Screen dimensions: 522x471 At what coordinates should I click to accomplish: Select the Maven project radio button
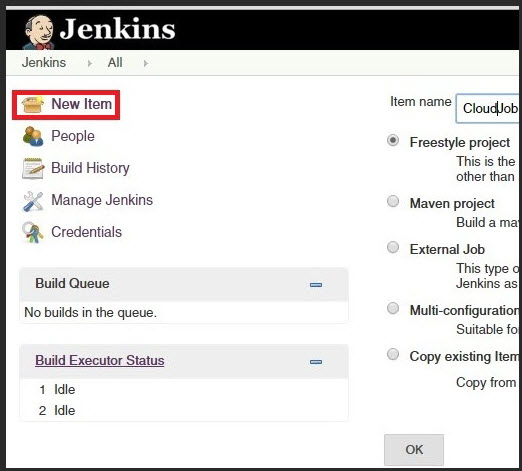click(x=393, y=201)
